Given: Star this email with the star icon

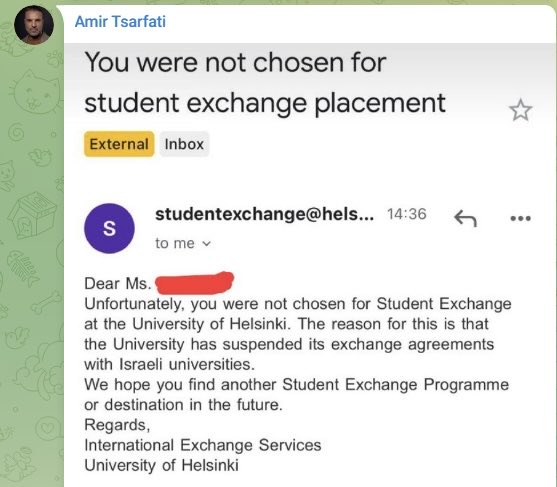Looking at the screenshot, I should pos(520,110).
